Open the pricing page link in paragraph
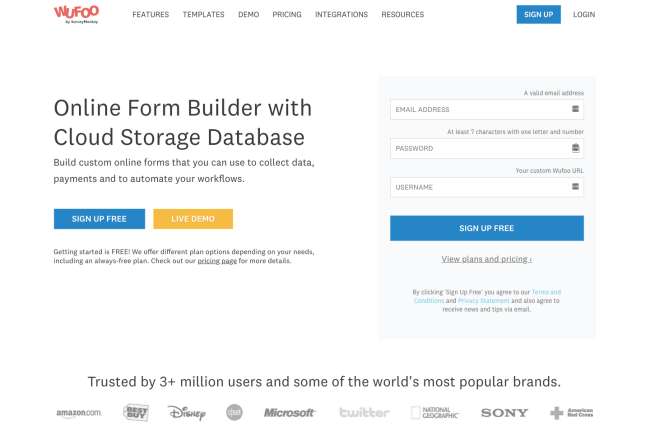669x432 pixels. coord(217,261)
